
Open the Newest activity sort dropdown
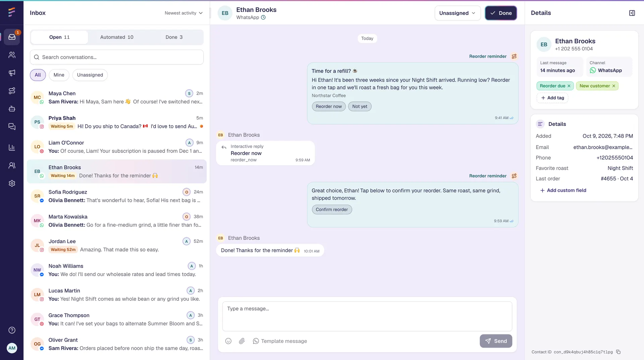point(183,13)
